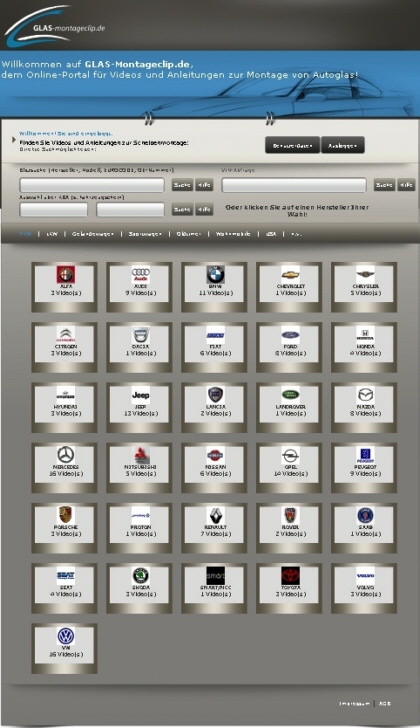The height and width of the screenshot is (728, 420).
Task: Open the Impressum footer link
Action: (354, 704)
